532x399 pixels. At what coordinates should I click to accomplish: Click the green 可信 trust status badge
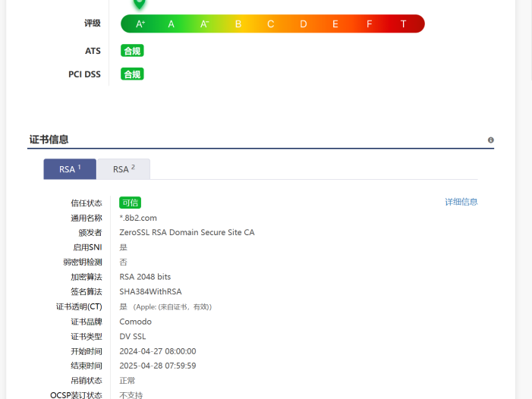(130, 203)
